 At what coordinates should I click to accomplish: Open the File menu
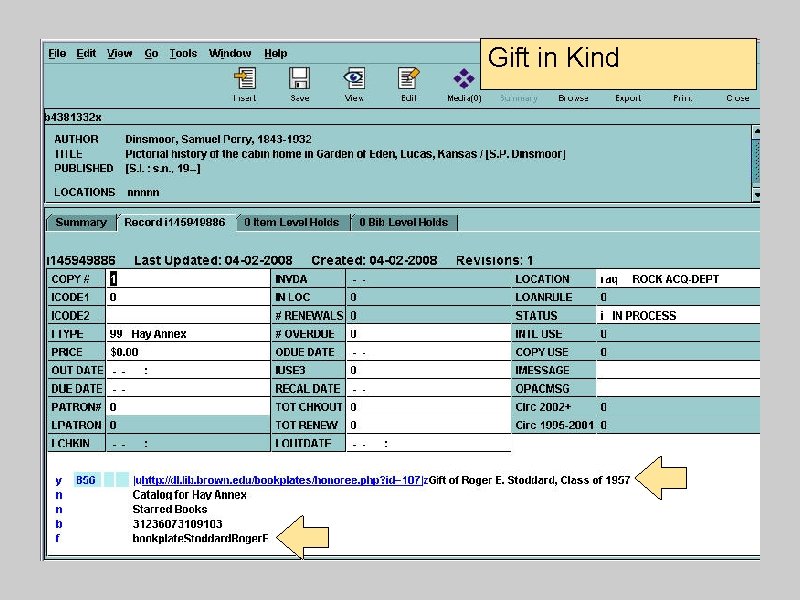point(57,54)
